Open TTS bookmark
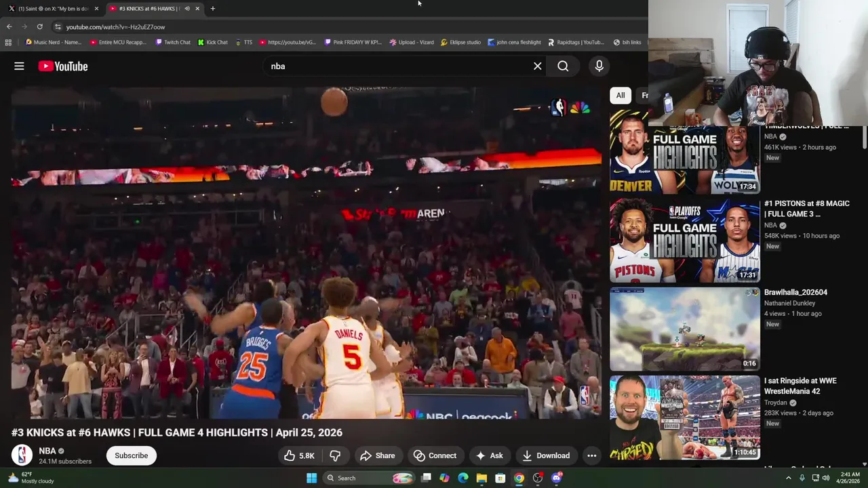Image resolution: width=868 pixels, height=488 pixels. [243, 42]
